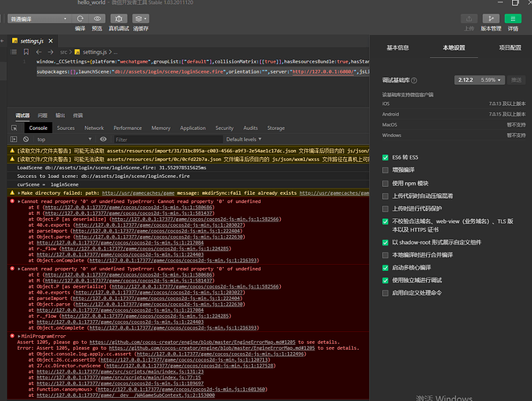The height and width of the screenshot is (401, 532).
Task: Toggle shadow-root 形式展示自定义组件 checkbox
Action: point(385,242)
